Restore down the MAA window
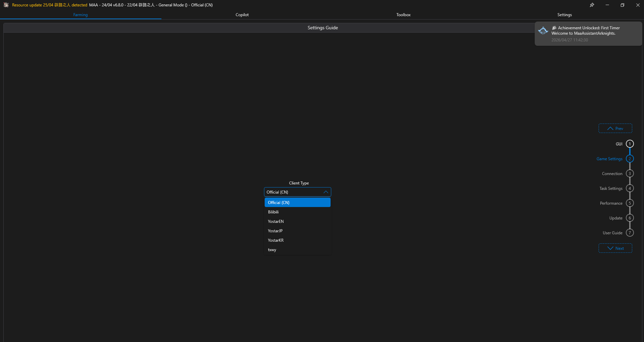 (x=622, y=5)
